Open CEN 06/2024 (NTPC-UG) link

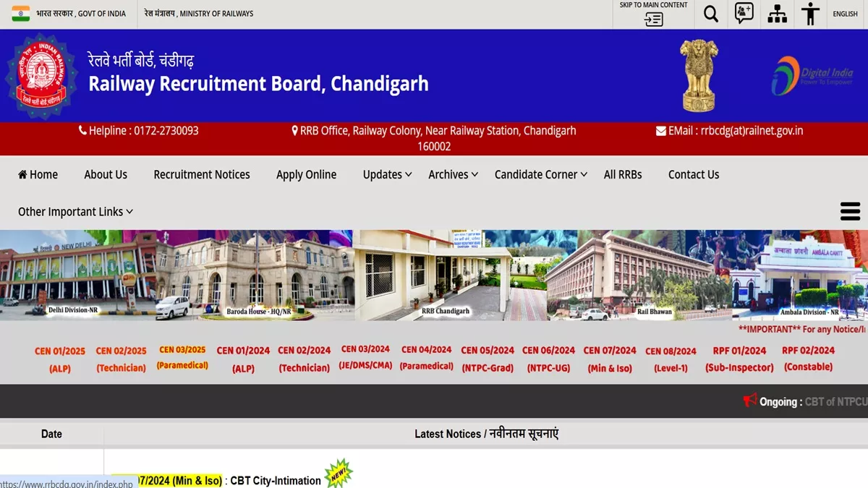[549, 359]
